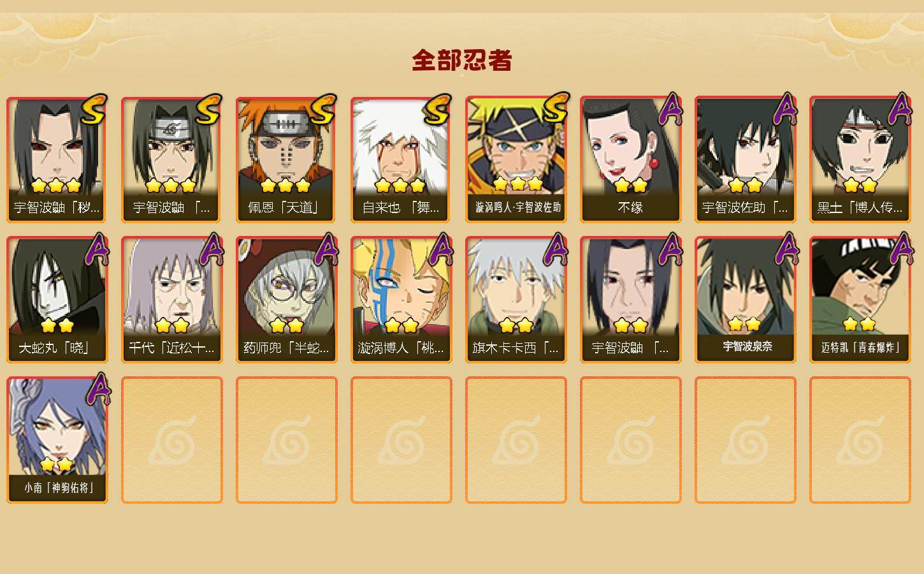Click the A rank badge on 药师兜 card
The height and width of the screenshot is (574, 924).
tap(326, 249)
